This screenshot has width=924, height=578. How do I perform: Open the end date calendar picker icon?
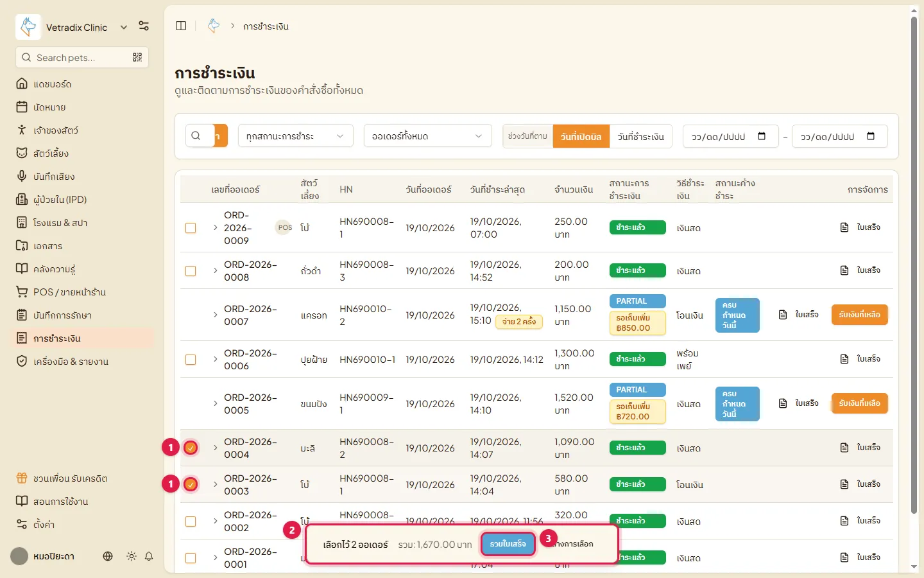871,136
